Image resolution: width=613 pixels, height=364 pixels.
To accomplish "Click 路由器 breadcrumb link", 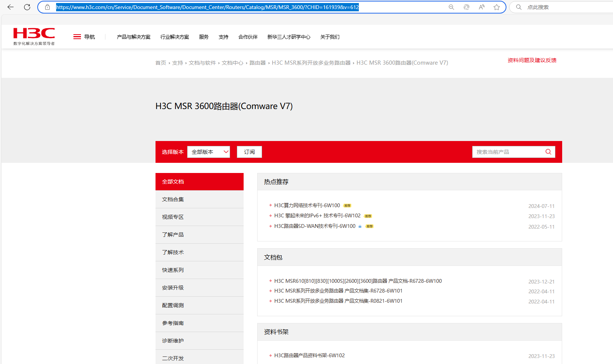I will tap(258, 63).
